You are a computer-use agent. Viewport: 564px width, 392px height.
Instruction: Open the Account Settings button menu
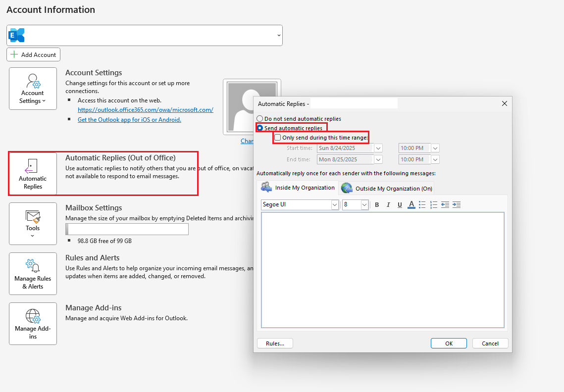33,89
